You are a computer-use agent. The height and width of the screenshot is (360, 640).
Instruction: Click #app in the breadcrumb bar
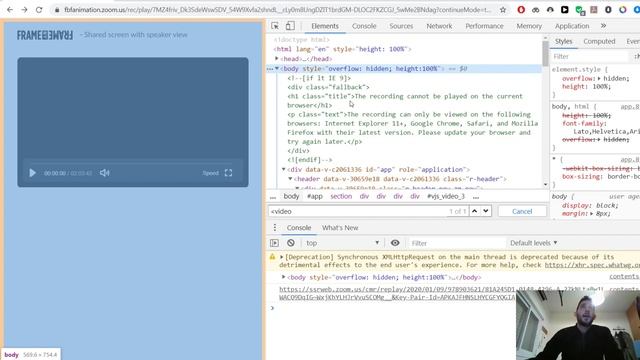coord(315,196)
